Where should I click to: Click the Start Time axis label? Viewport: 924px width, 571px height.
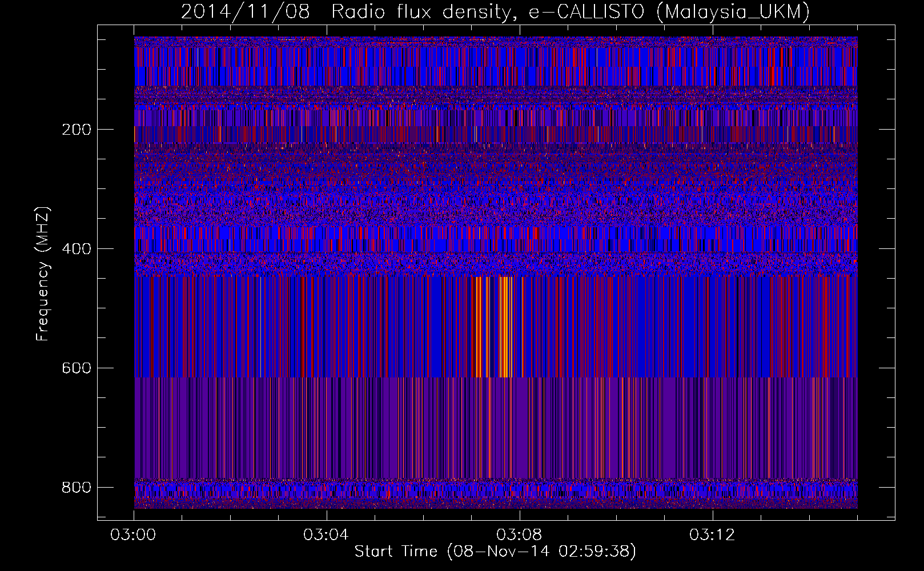(x=495, y=552)
